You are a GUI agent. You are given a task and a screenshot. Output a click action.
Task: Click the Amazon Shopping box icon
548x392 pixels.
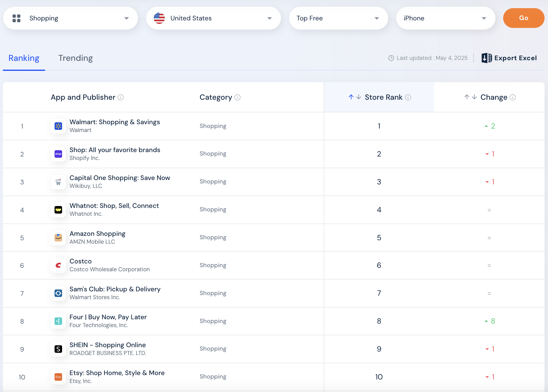point(58,238)
